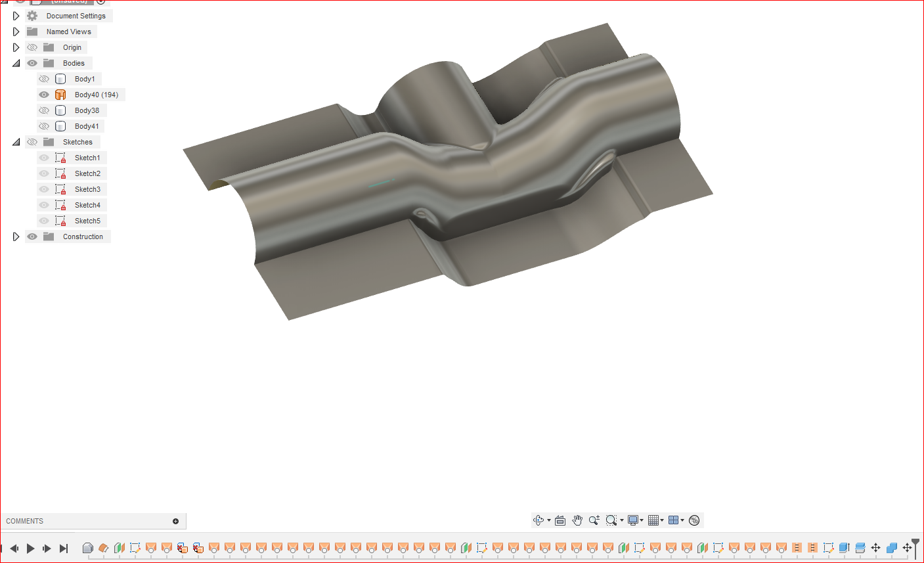Add a new comment with plus icon
Screen dimensions: 924x563
tap(175, 521)
